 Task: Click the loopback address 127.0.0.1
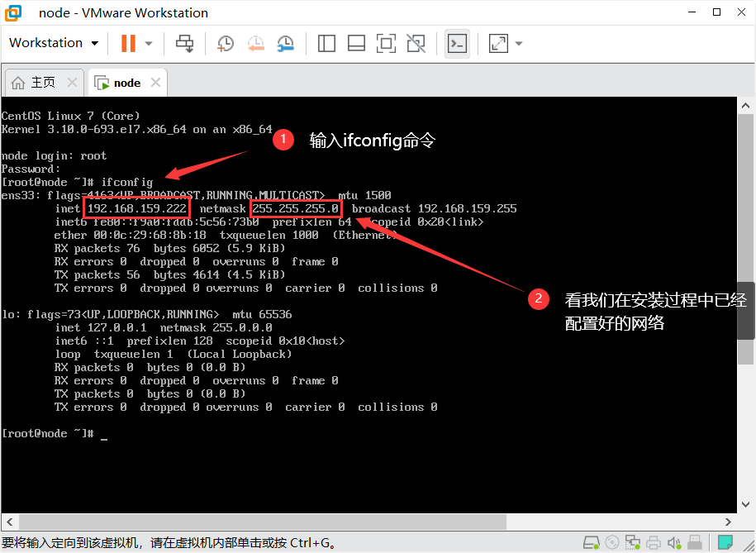[116, 327]
